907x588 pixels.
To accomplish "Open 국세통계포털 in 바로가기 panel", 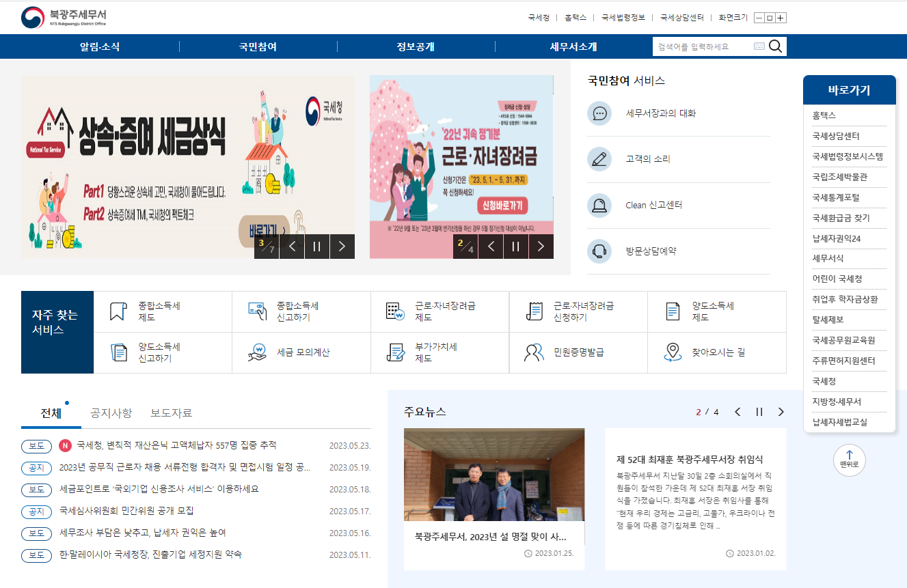I will [x=835, y=197].
